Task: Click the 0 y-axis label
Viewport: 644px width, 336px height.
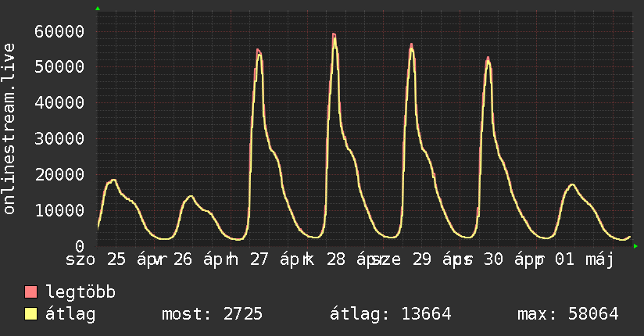Action: [x=79, y=246]
